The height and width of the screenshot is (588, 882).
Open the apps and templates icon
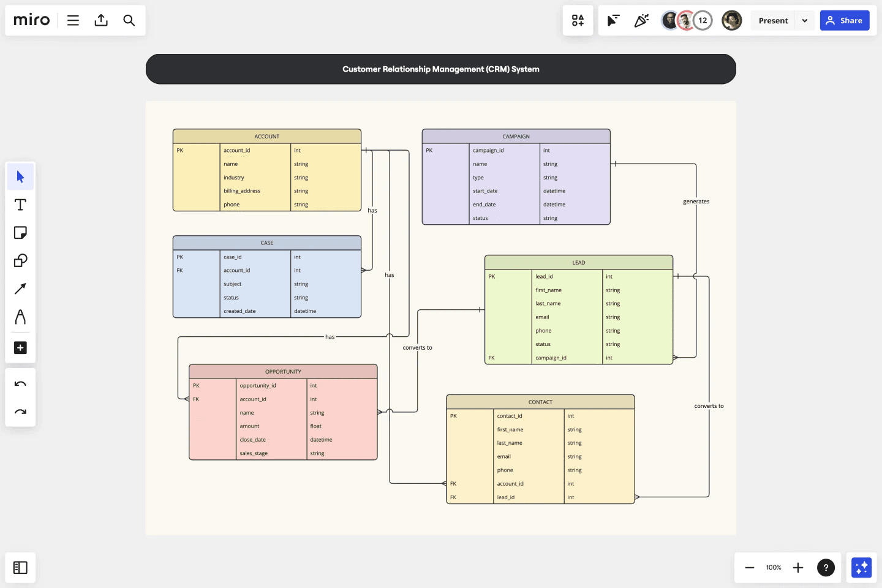click(x=578, y=20)
